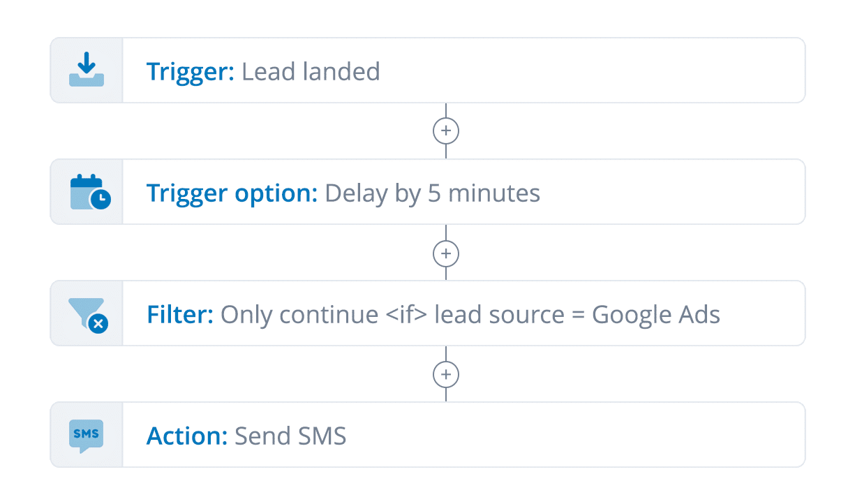Image resolution: width=855 pixels, height=504 pixels.
Task: Add step between Delay and Filter rows
Action: point(446,253)
